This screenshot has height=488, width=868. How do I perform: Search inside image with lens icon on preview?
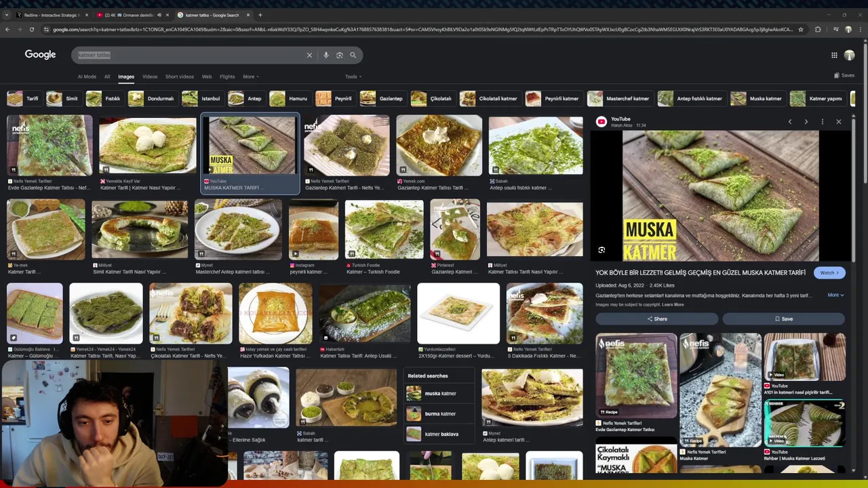pos(601,250)
